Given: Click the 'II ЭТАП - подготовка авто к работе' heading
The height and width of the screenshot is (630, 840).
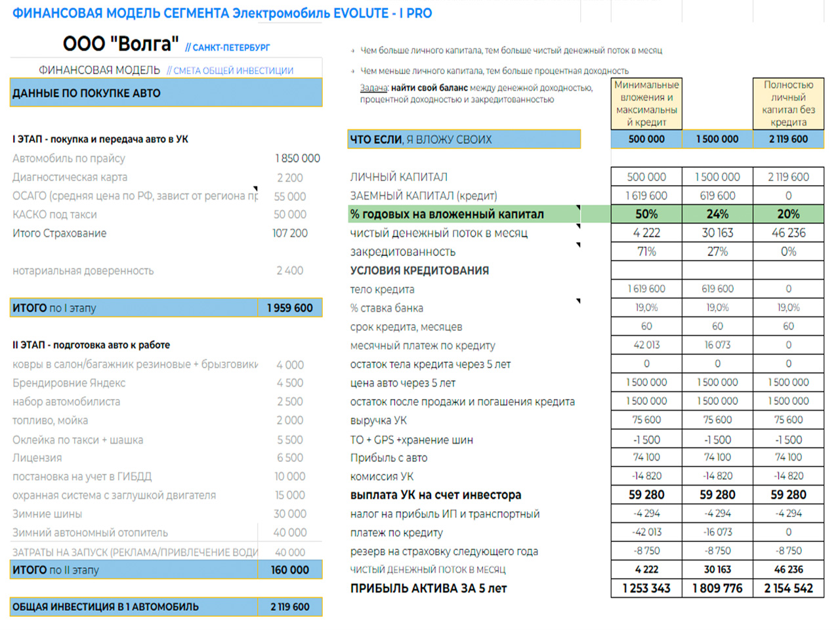Looking at the screenshot, I should [x=91, y=345].
